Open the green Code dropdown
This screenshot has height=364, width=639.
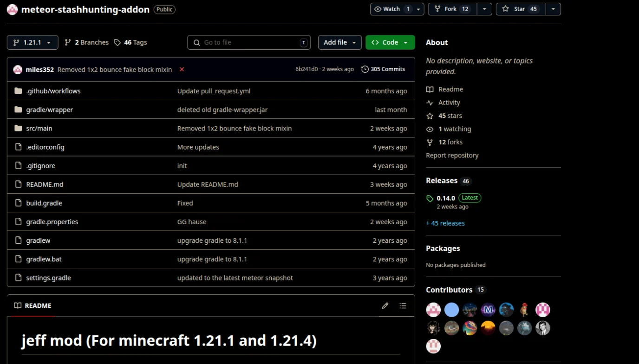[390, 42]
